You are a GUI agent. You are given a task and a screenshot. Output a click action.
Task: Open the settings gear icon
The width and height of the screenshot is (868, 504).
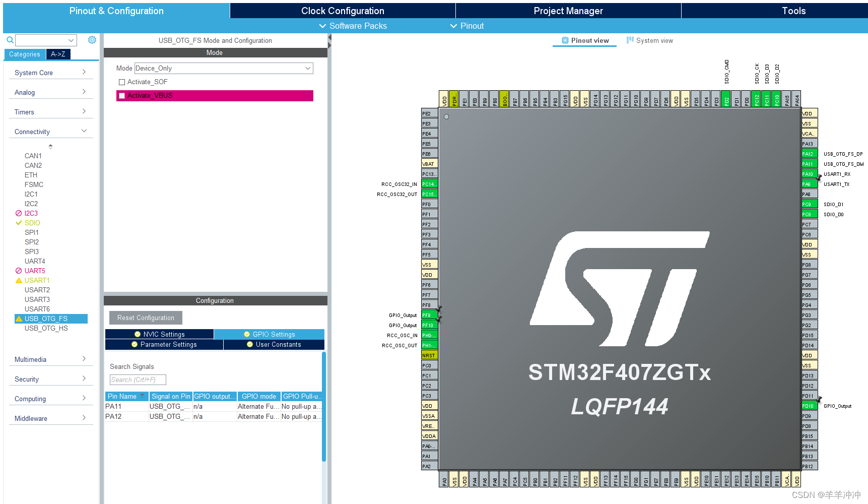tap(92, 40)
